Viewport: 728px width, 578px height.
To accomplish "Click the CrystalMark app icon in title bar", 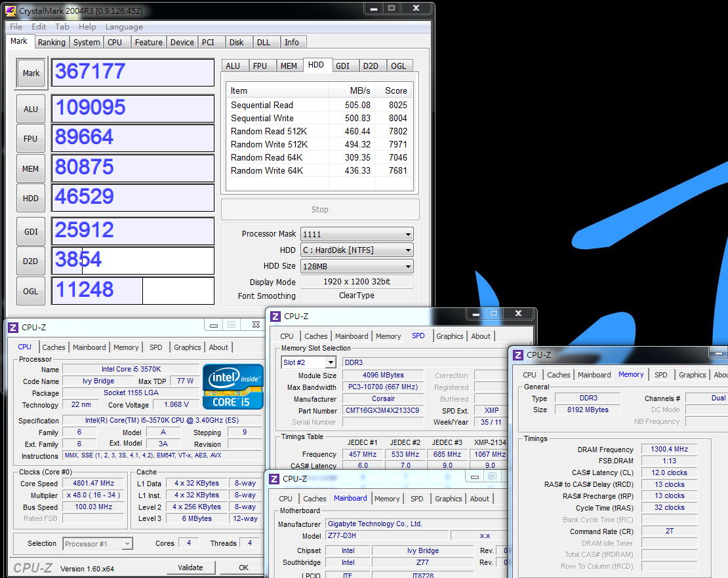I will [x=10, y=10].
